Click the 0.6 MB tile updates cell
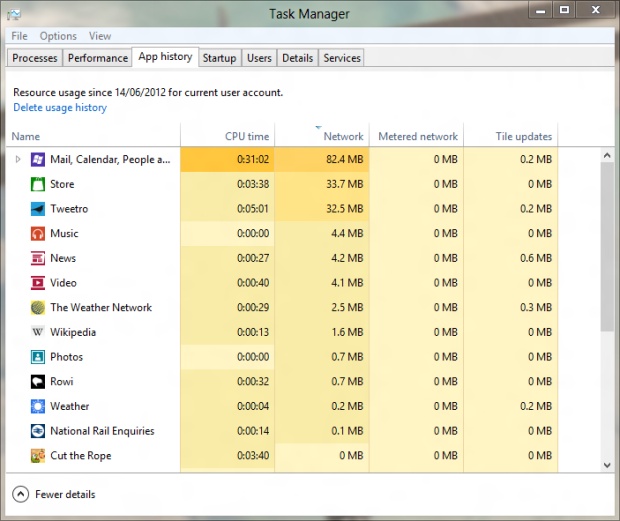This screenshot has width=620, height=521. click(x=510, y=258)
